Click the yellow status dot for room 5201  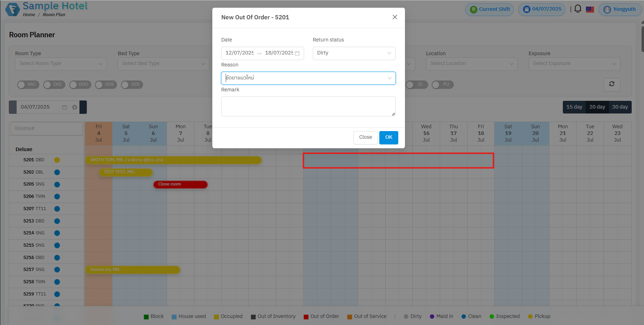point(57,160)
